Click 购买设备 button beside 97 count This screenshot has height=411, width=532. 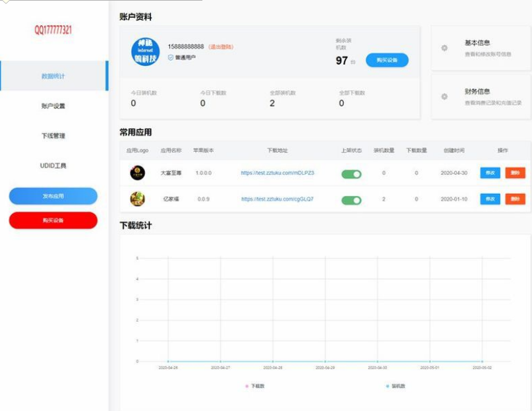(387, 60)
